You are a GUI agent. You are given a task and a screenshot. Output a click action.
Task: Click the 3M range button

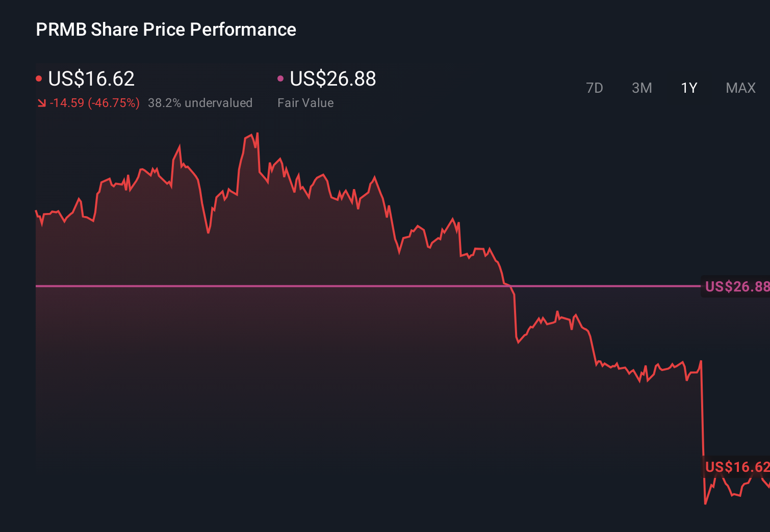click(642, 88)
